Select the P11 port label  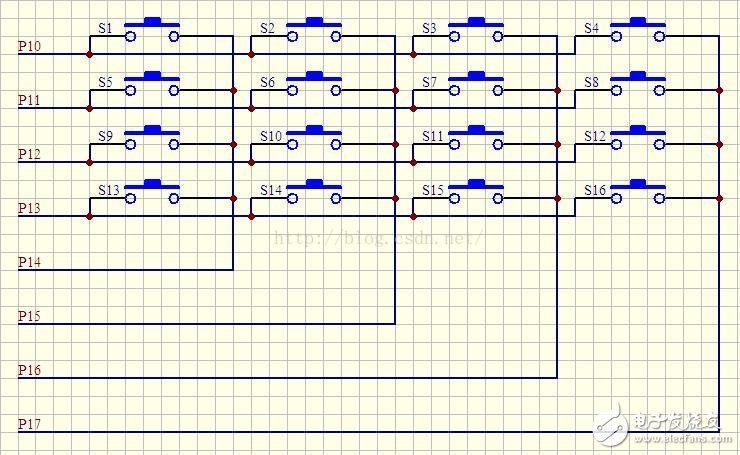(30, 100)
